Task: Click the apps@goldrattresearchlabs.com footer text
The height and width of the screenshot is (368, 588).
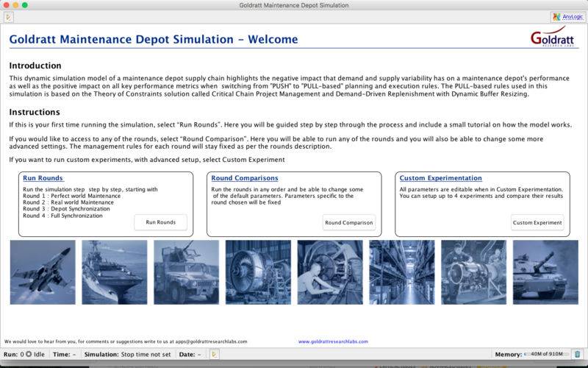Action: 211,342
